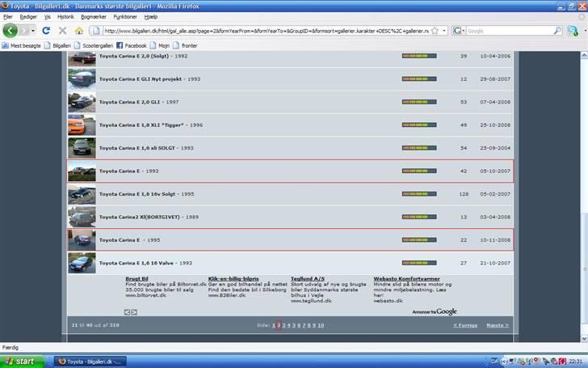Click rating bar of Toyota Carina E 1993

click(419, 171)
